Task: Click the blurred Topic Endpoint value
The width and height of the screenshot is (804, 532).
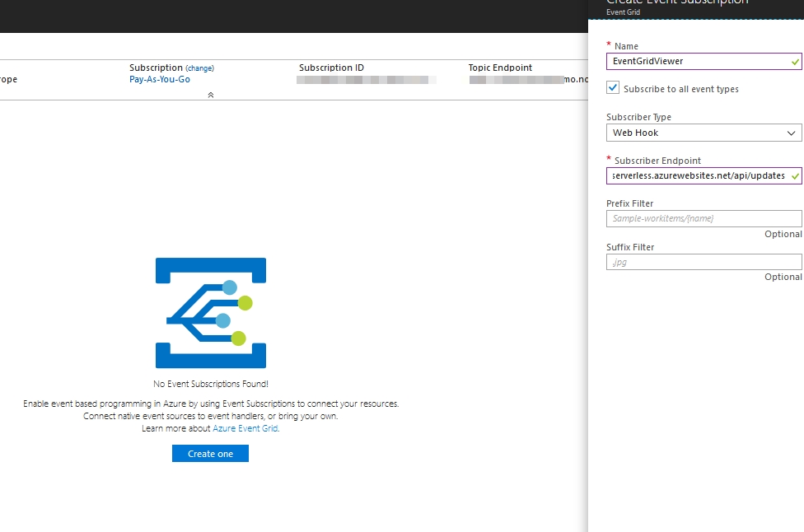Action: [517, 80]
